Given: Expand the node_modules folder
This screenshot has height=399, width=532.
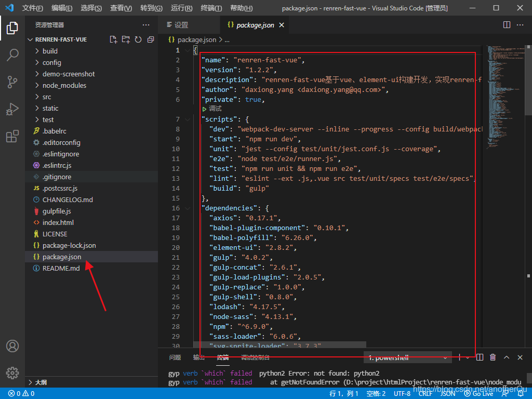Looking at the screenshot, I should point(64,86).
